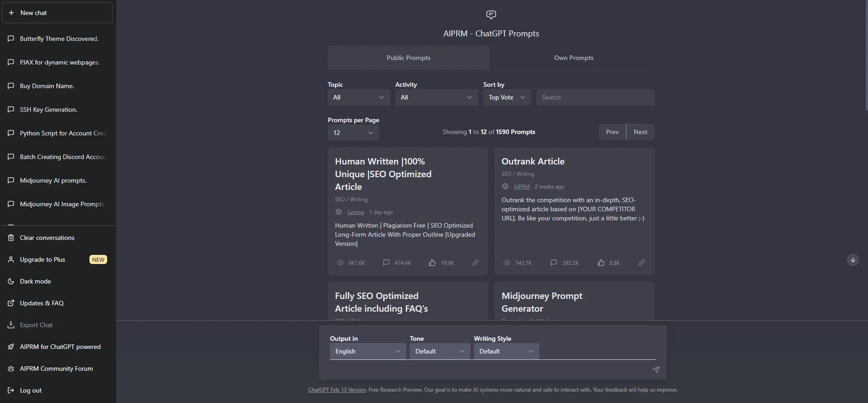Copy link icon on Human Written article card

(x=475, y=263)
